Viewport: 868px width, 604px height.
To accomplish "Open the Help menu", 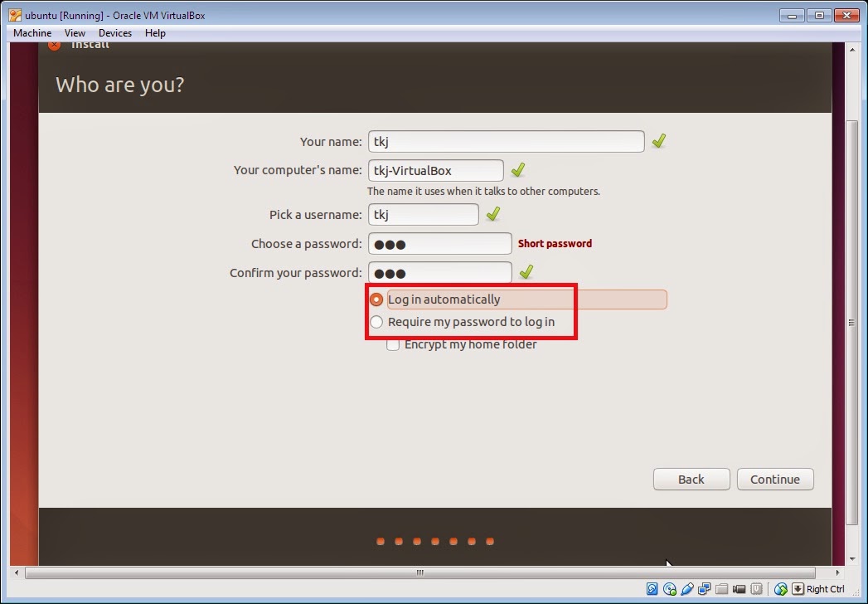I will click(x=155, y=33).
